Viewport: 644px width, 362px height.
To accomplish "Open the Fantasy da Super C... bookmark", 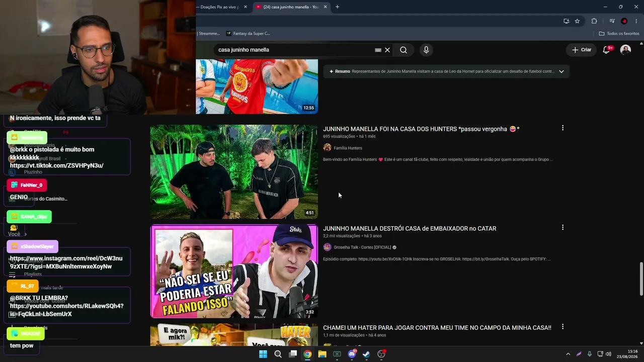I will point(248,34).
